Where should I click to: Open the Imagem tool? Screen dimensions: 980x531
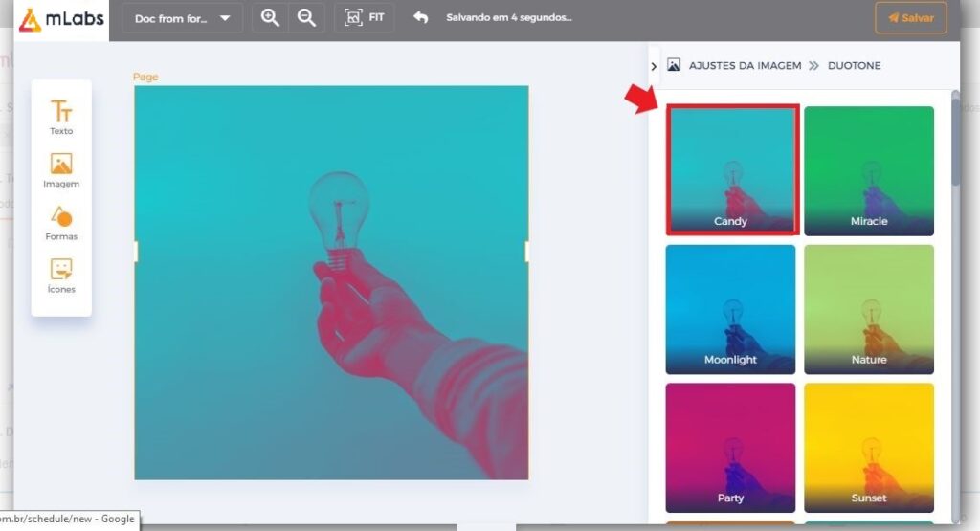(61, 170)
